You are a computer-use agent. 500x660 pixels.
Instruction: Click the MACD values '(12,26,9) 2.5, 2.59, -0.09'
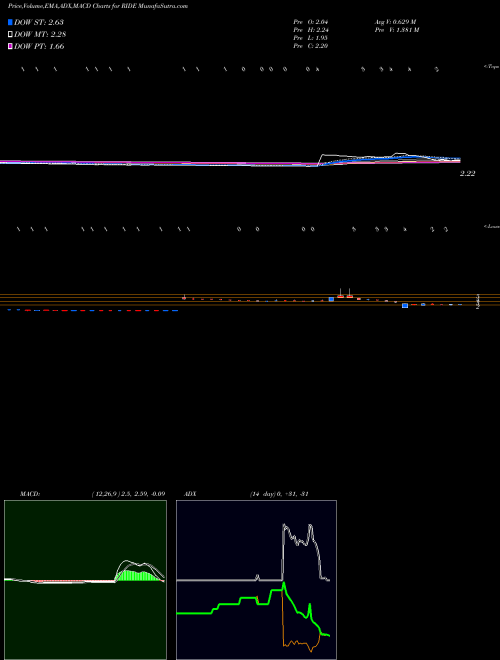[x=128, y=494]
